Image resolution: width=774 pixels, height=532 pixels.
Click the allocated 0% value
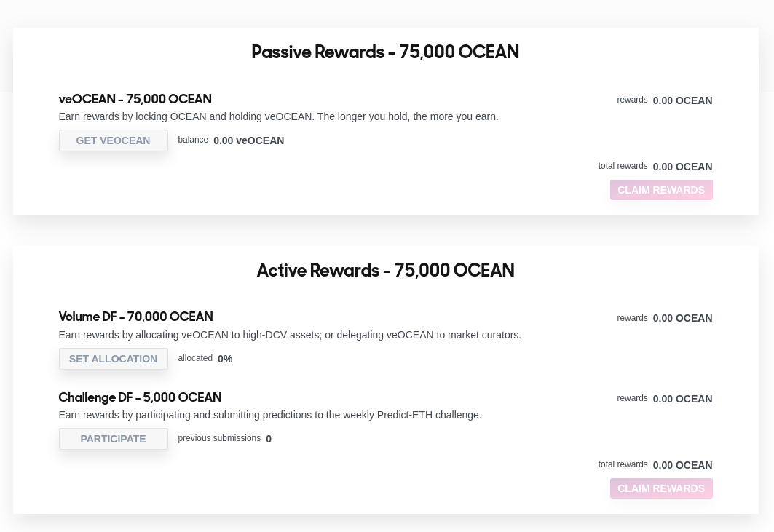pos(225,359)
